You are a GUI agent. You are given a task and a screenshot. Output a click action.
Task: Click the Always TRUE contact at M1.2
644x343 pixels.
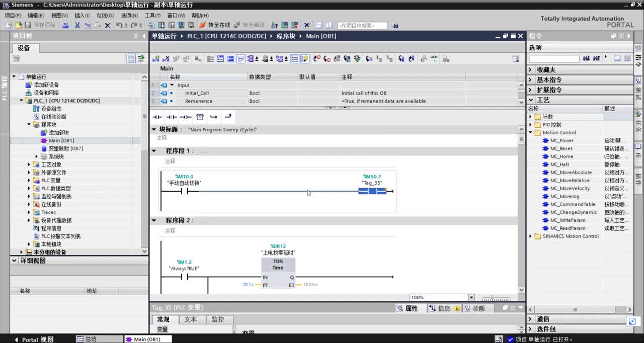tap(184, 277)
